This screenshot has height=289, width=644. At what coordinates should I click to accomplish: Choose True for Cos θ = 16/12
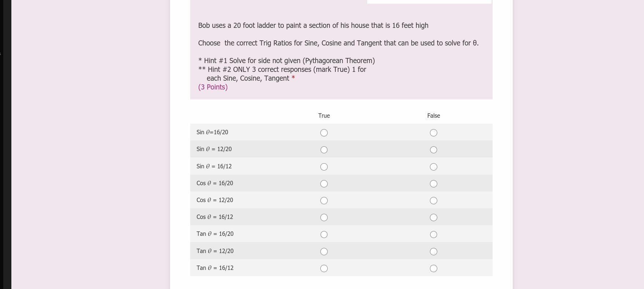pyautogui.click(x=324, y=217)
